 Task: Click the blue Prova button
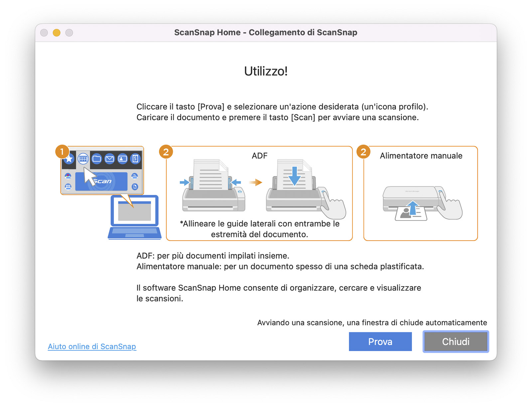[380, 341]
